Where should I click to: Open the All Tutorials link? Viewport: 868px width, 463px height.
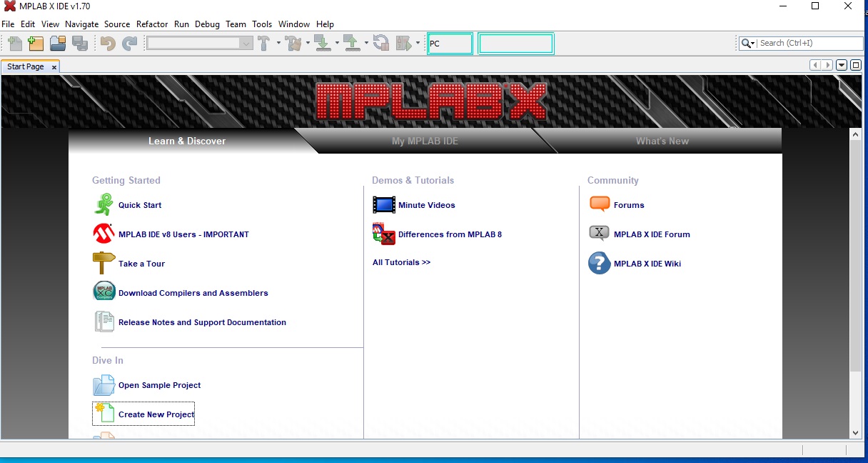click(x=401, y=262)
